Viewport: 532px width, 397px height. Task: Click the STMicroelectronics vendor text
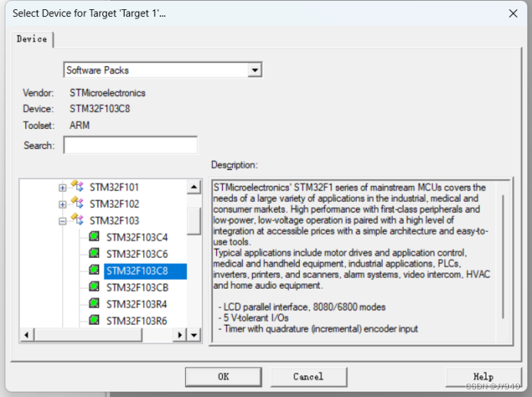pos(107,93)
